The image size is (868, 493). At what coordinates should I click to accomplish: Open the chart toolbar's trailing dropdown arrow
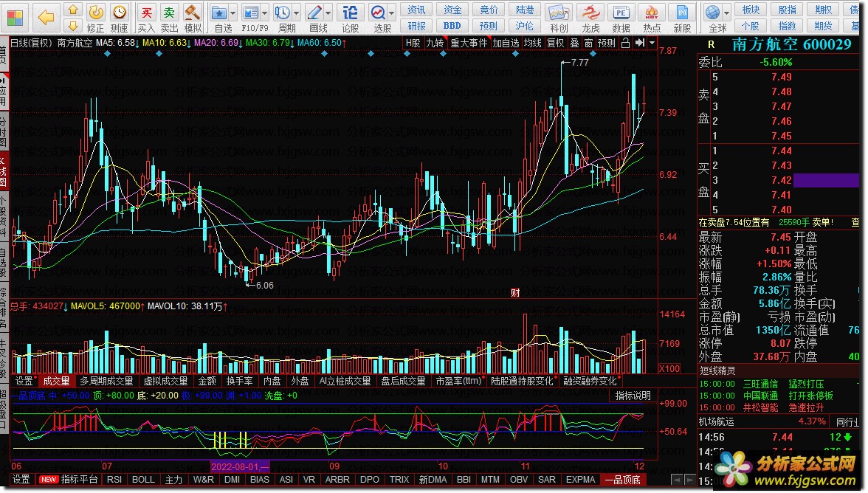[x=652, y=43]
